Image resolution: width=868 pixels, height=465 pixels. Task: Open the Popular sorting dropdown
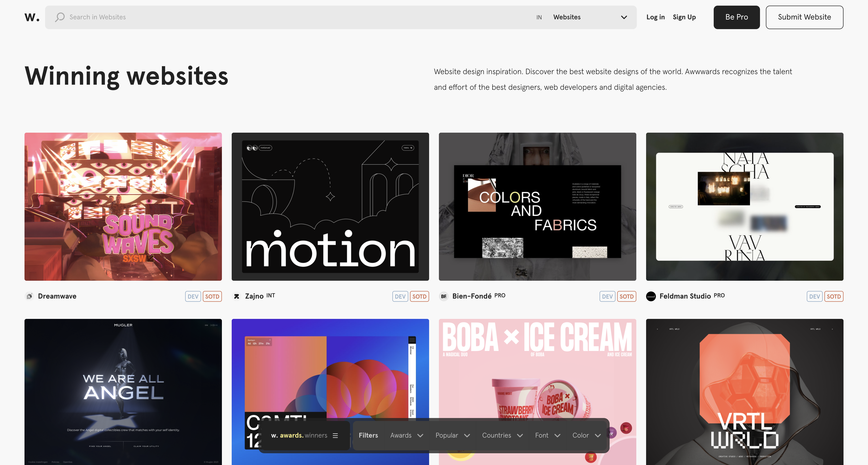(x=453, y=435)
